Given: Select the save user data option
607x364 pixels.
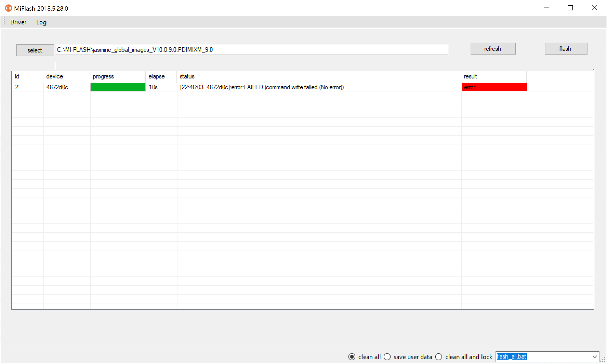Looking at the screenshot, I should pos(387,357).
